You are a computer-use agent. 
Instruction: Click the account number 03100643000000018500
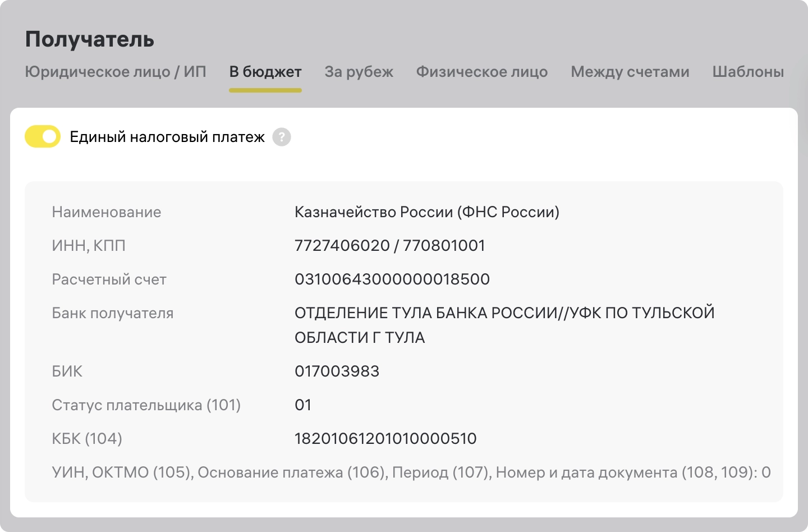click(392, 279)
